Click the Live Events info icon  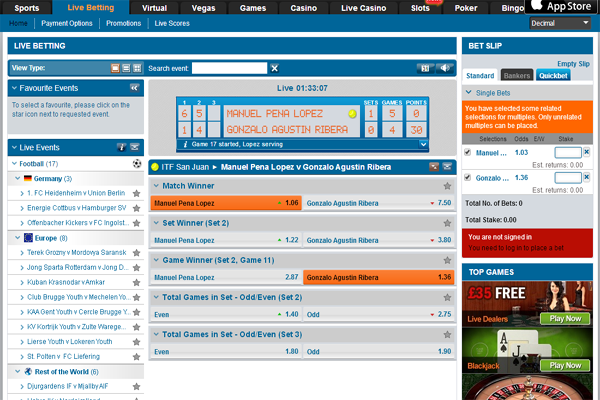[122, 147]
